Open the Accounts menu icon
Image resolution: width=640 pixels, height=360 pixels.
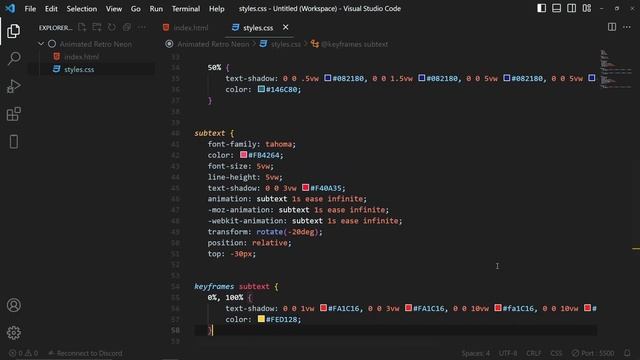tap(13, 305)
